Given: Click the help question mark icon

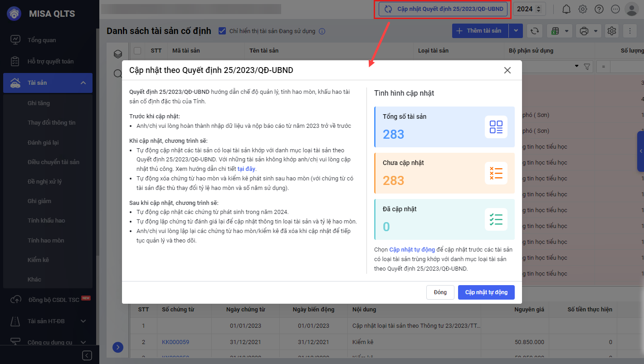Looking at the screenshot, I should pyautogui.click(x=599, y=9).
